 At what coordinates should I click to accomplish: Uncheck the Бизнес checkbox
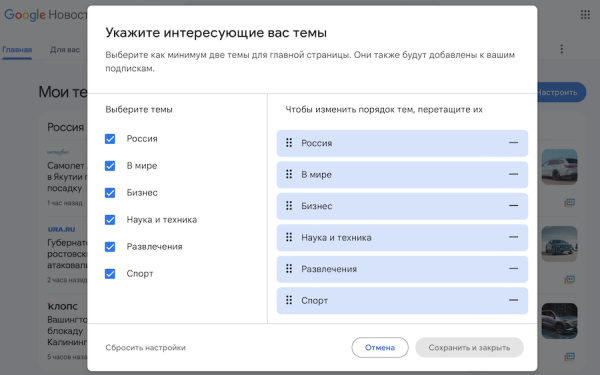coord(110,192)
